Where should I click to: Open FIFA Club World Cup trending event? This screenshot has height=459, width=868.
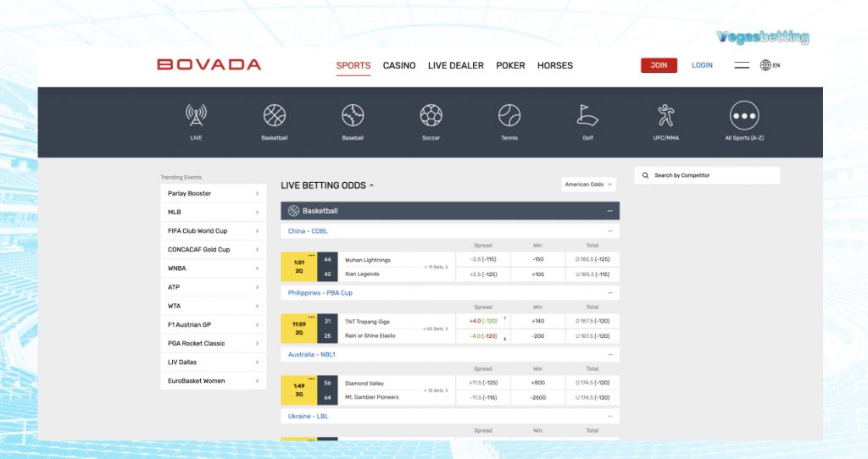tap(213, 231)
